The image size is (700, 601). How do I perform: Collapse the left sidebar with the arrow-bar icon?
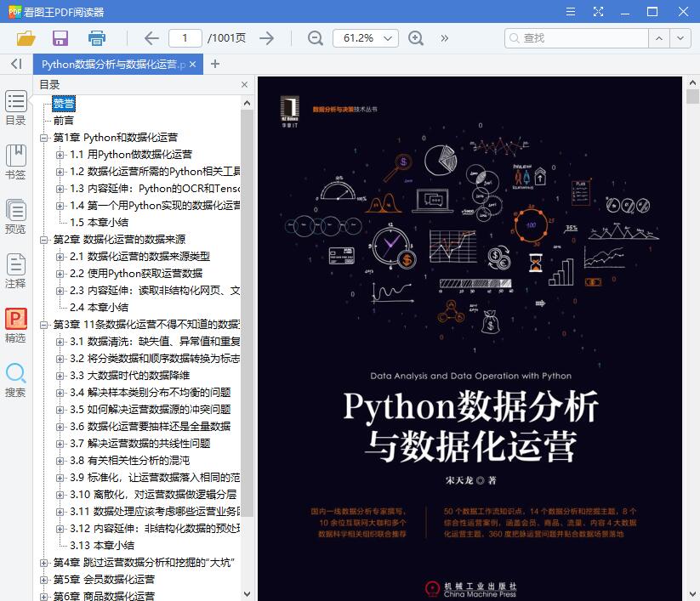click(16, 64)
